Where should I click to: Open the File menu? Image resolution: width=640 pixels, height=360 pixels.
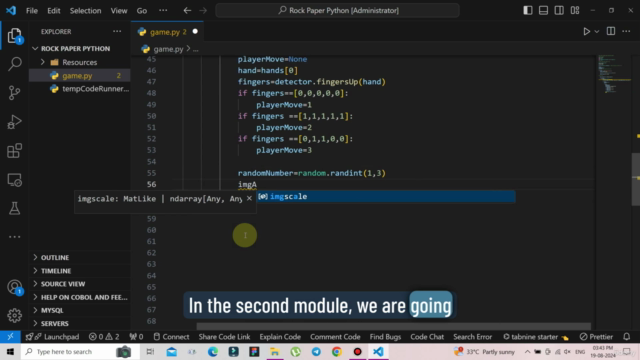pos(31,11)
